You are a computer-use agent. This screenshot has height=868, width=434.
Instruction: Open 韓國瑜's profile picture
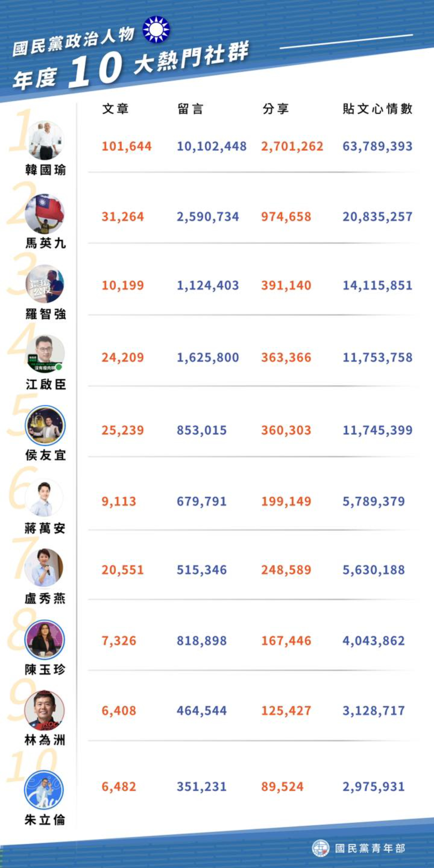(x=46, y=140)
